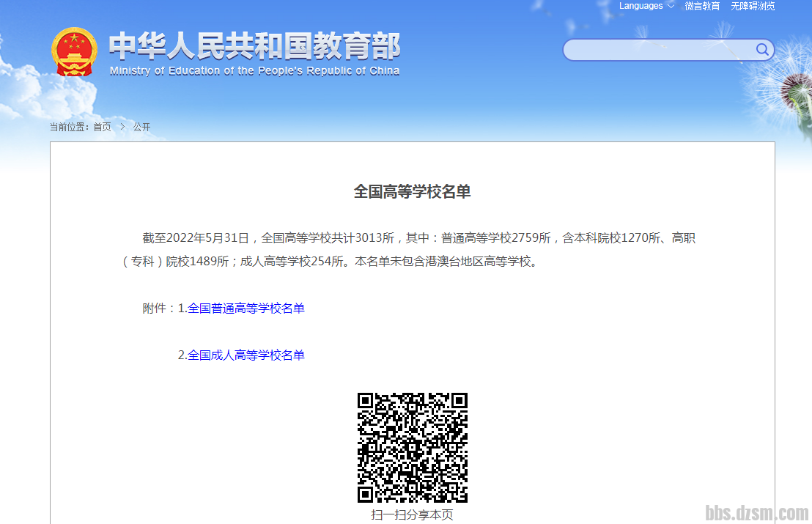Open 公开 in the breadcrumb

[141, 127]
